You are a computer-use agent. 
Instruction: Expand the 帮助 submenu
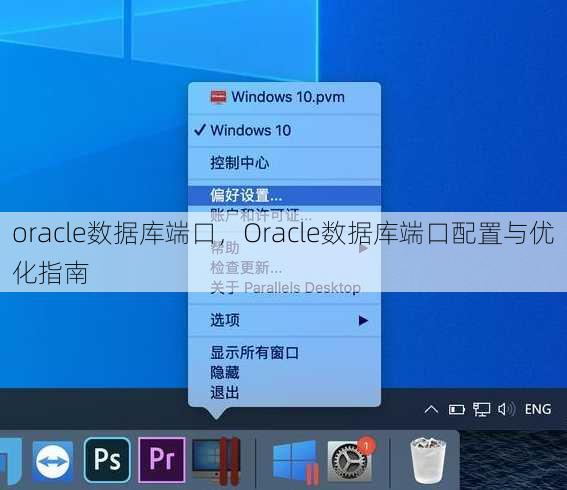click(284, 248)
